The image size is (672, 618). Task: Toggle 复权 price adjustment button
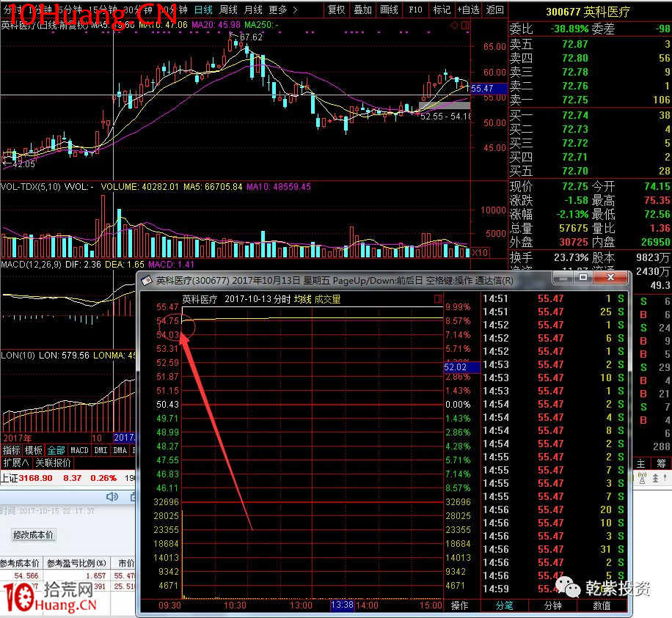[x=337, y=10]
